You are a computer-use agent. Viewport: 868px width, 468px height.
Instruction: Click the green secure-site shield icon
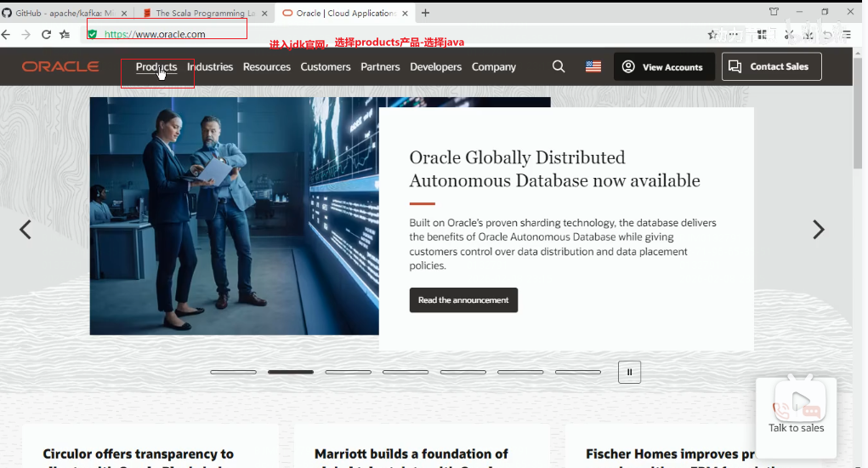(93, 34)
